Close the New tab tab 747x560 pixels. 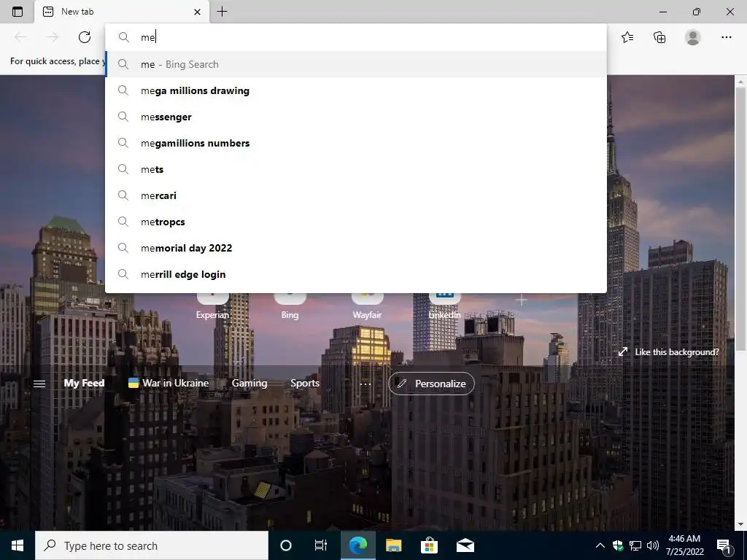(197, 12)
